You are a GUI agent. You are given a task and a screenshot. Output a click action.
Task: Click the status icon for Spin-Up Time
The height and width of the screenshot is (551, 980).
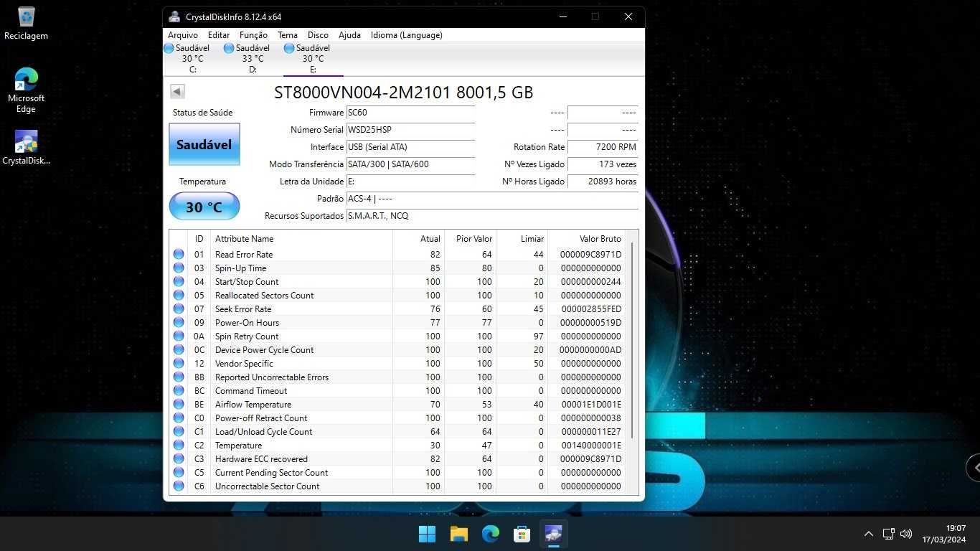point(179,268)
